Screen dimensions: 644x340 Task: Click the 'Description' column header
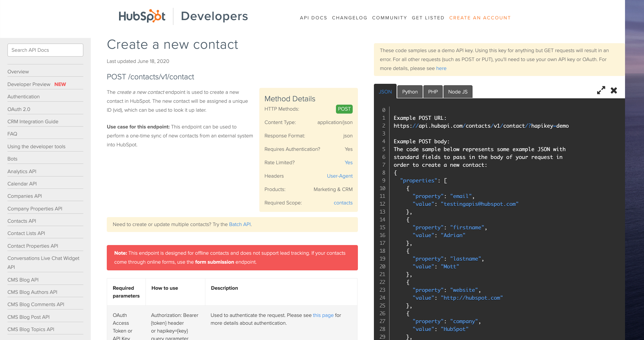[x=224, y=288]
